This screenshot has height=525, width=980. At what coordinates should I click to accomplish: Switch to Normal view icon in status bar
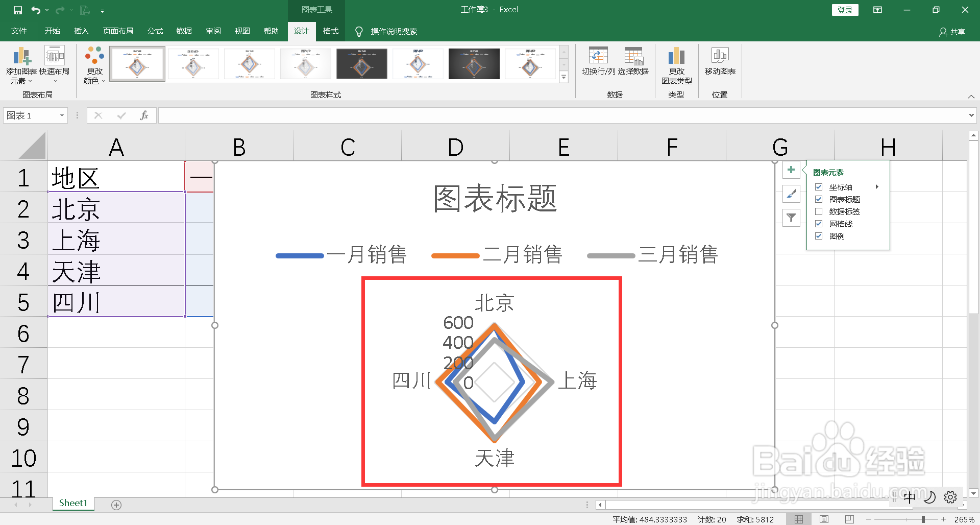pos(799,519)
